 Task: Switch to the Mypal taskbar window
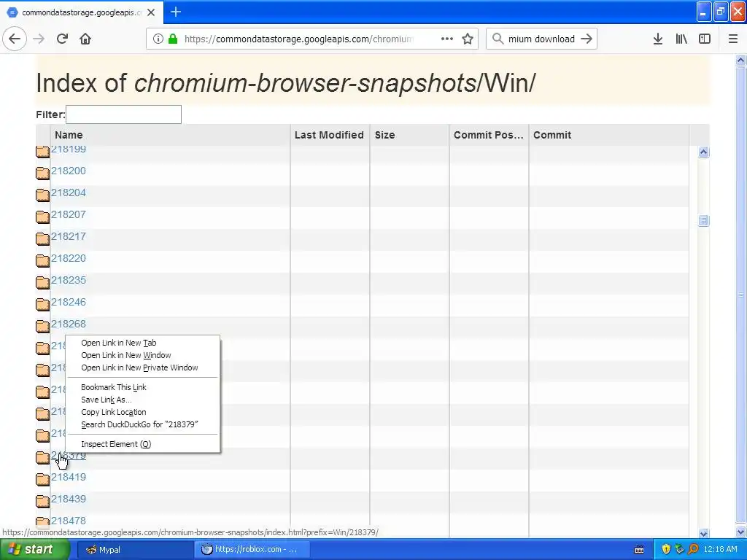134,550
